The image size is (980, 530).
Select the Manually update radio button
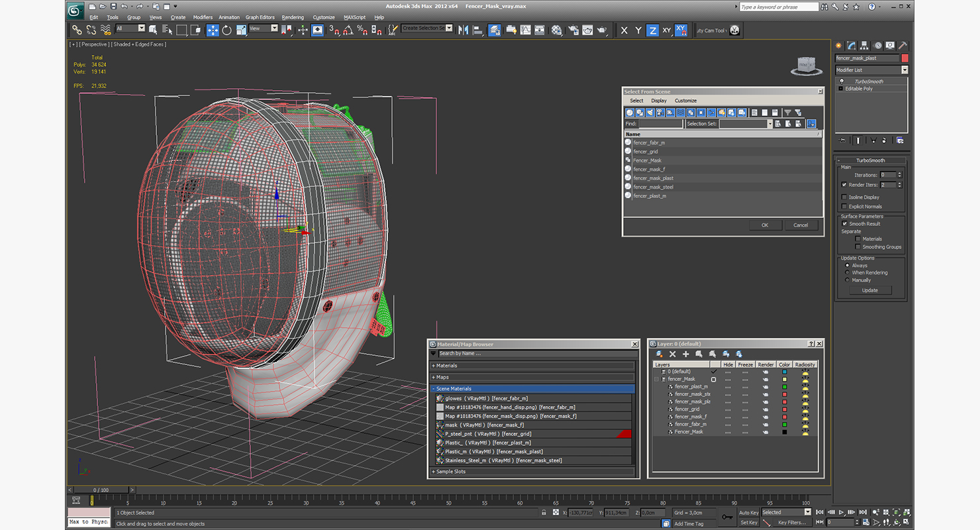[x=847, y=280]
